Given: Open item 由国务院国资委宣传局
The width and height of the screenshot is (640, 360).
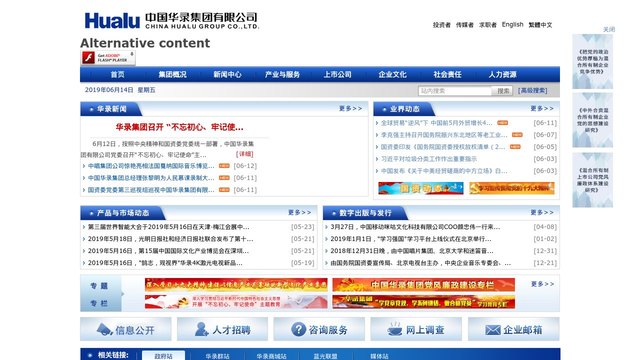Looking at the screenshot, I should (x=420, y=263).
